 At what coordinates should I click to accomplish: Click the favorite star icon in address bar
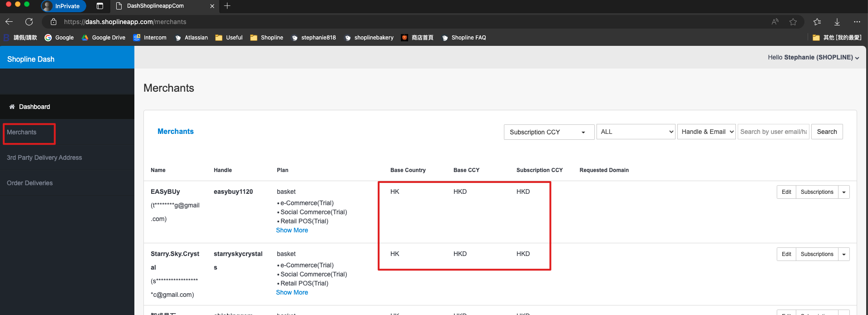coord(793,22)
